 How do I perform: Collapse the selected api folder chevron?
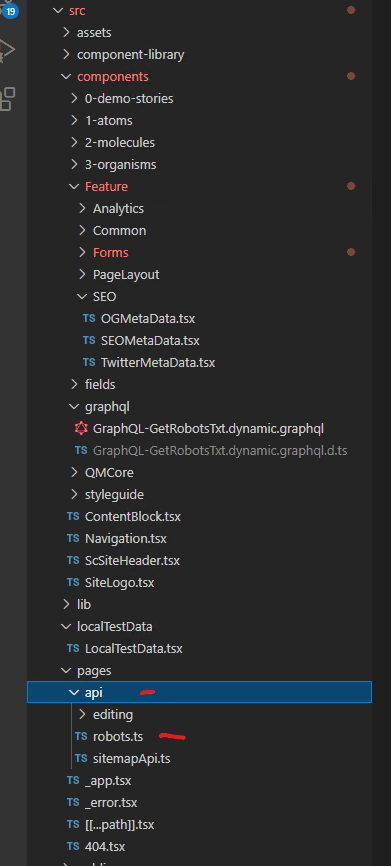point(74,693)
